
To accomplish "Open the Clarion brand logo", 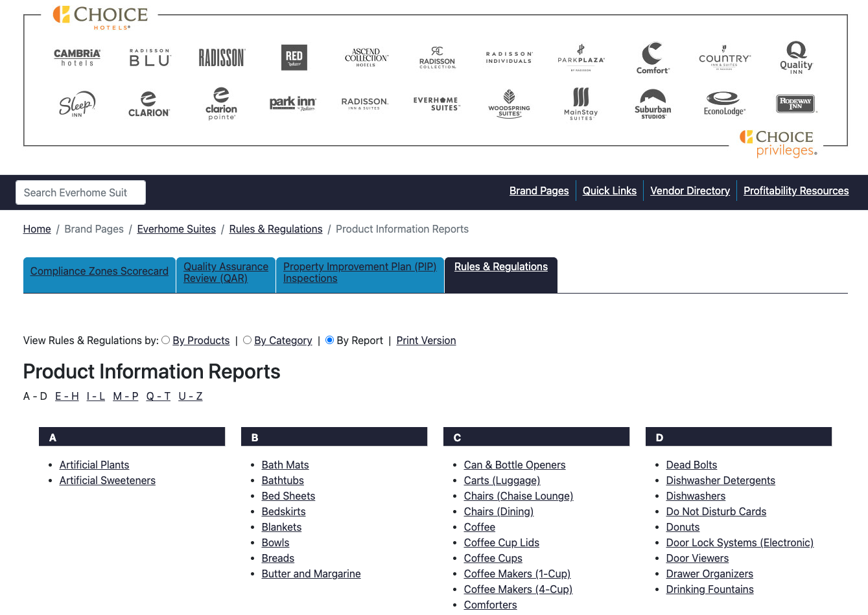I will click(149, 104).
